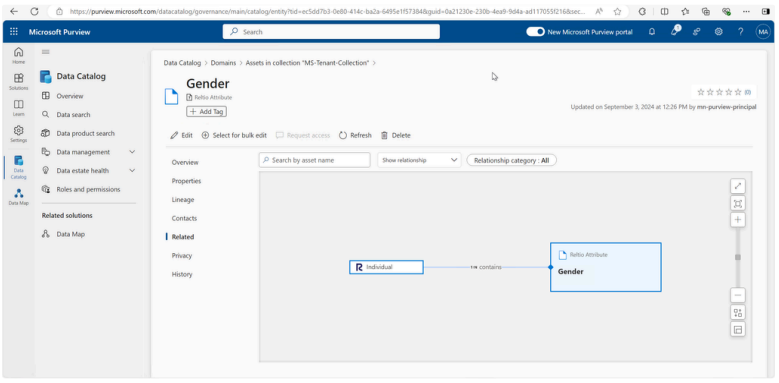779x383 pixels.
Task: Fit the graph to screen
Action: [x=738, y=203]
